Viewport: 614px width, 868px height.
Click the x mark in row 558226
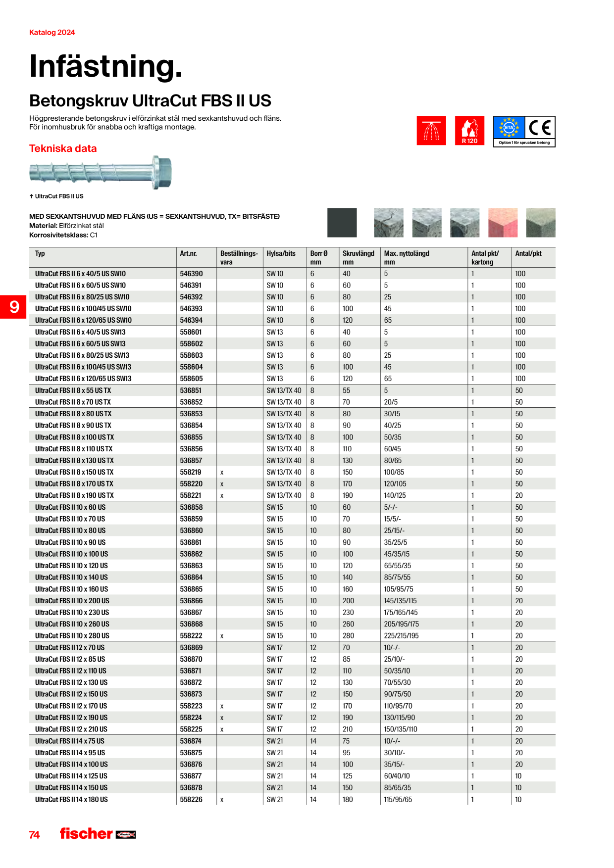tap(222, 800)
